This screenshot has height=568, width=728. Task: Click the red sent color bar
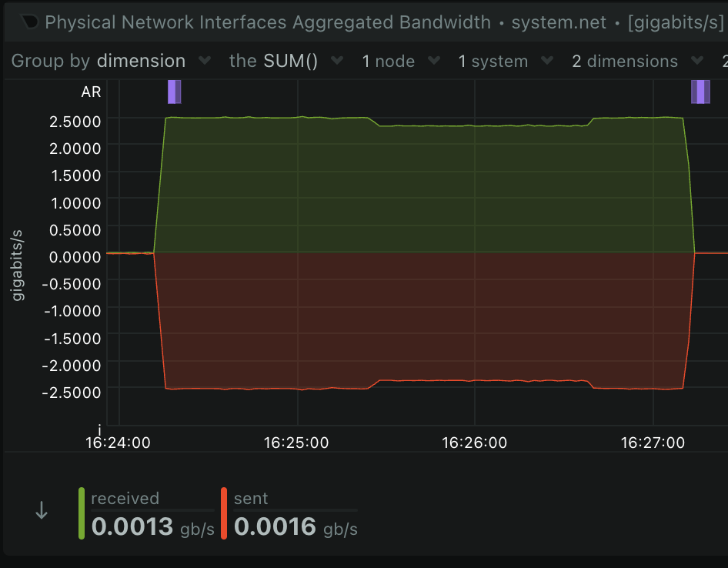[224, 513]
